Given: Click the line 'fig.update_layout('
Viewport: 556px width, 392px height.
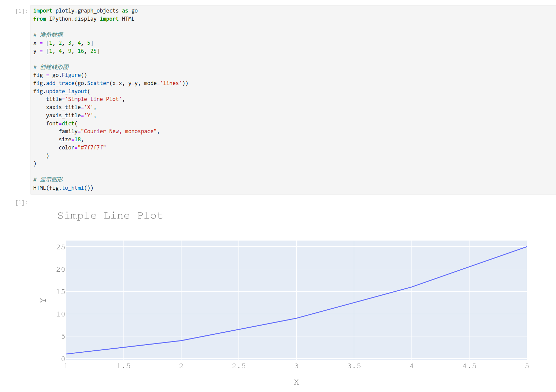Looking at the screenshot, I should coord(62,91).
